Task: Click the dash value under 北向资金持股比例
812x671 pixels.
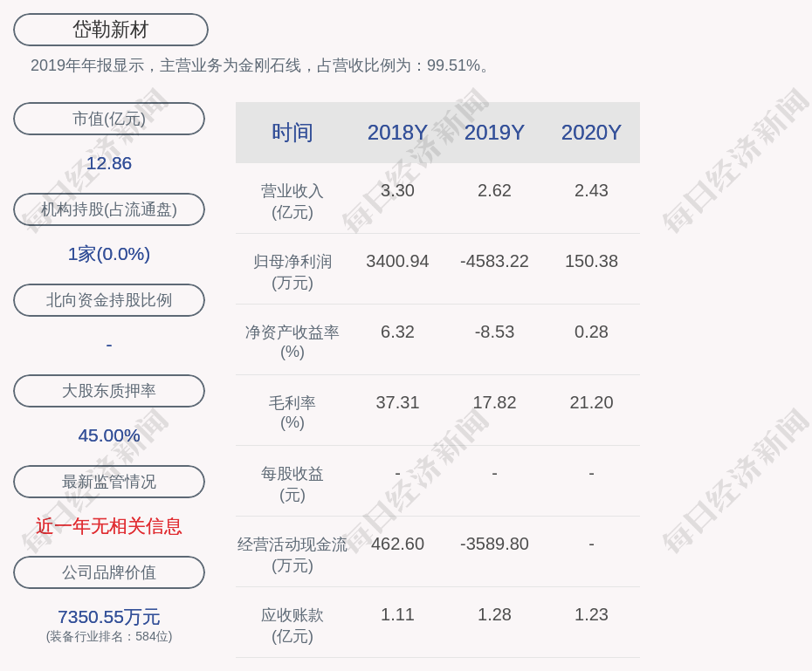Action: (x=109, y=345)
